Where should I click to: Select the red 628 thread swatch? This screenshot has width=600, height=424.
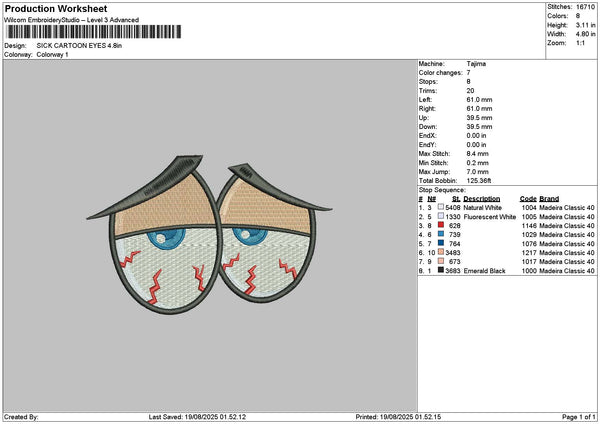[x=441, y=225]
